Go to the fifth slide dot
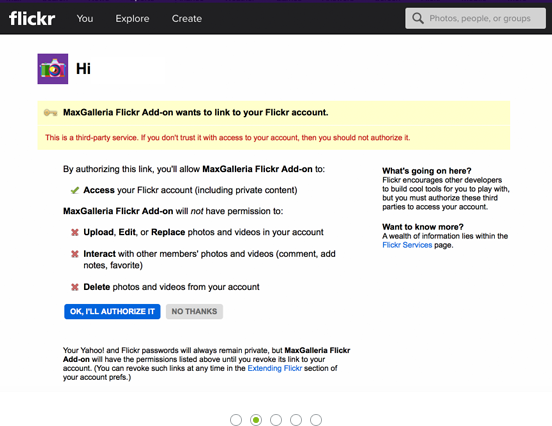 point(316,420)
